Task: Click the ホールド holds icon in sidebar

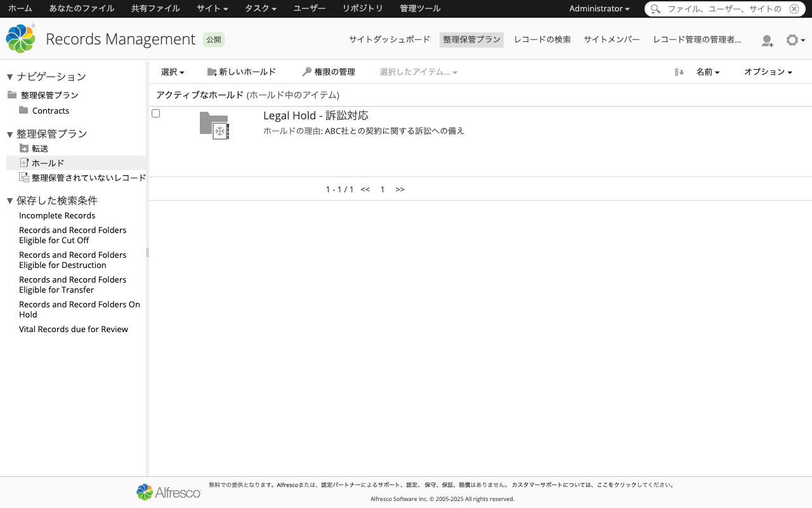Action: 24,163
